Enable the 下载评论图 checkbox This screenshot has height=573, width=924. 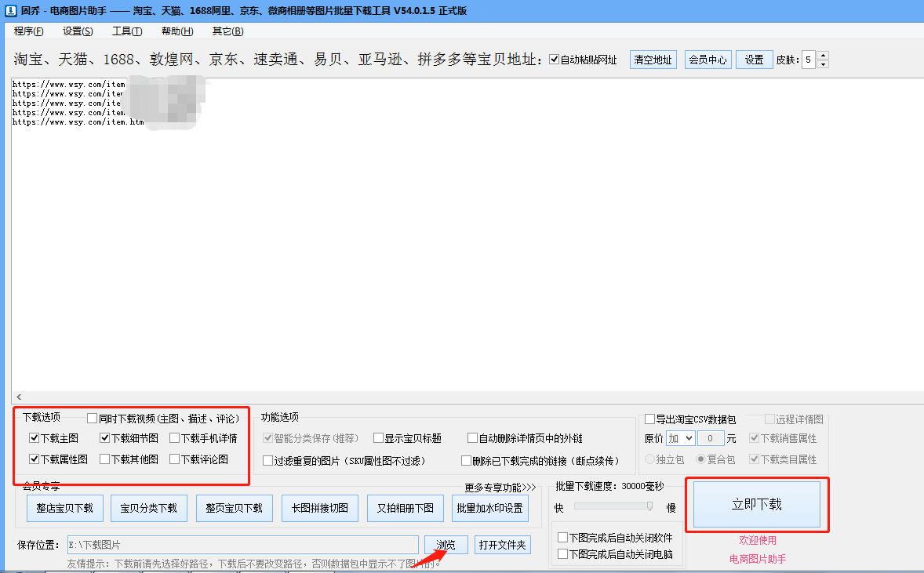[174, 459]
